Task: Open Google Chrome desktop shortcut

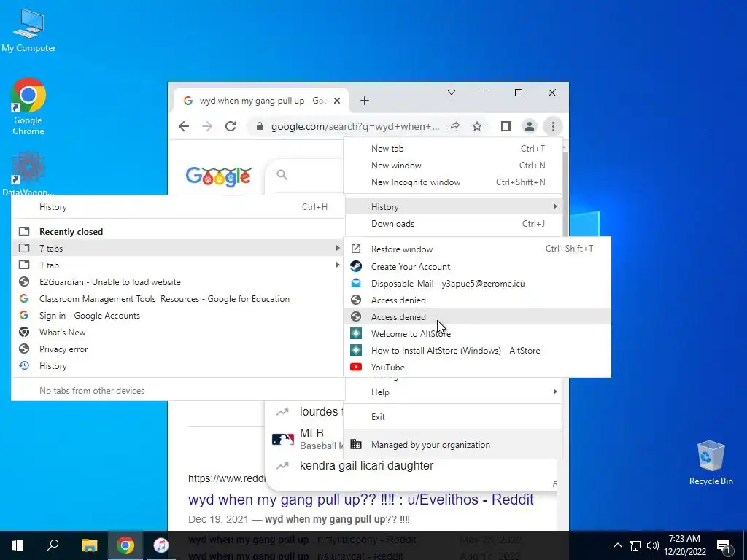Action: pos(28,106)
